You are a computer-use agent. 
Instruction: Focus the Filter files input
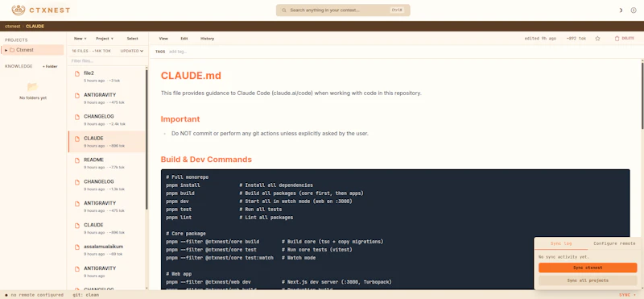(107, 61)
